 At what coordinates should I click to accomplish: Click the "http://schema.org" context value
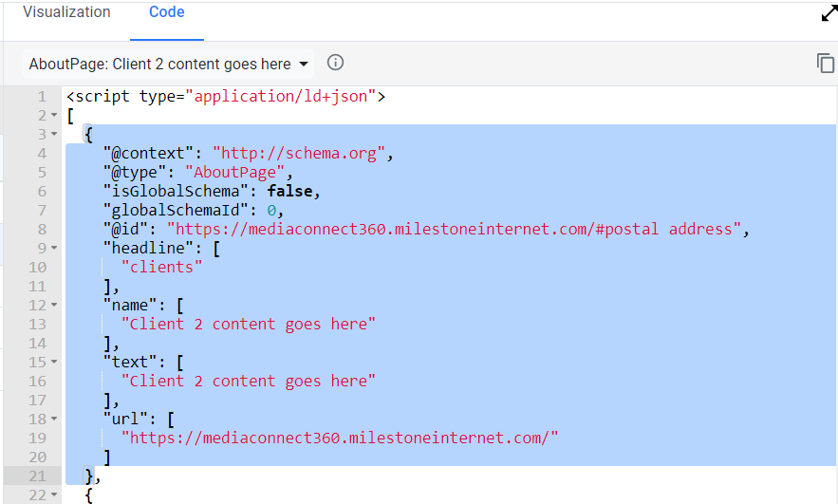(299, 154)
